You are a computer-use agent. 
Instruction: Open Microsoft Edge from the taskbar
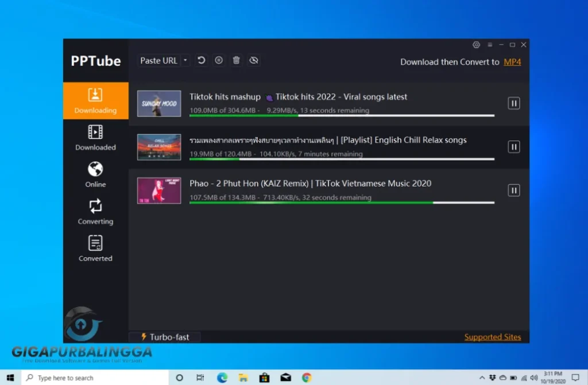[x=222, y=378]
